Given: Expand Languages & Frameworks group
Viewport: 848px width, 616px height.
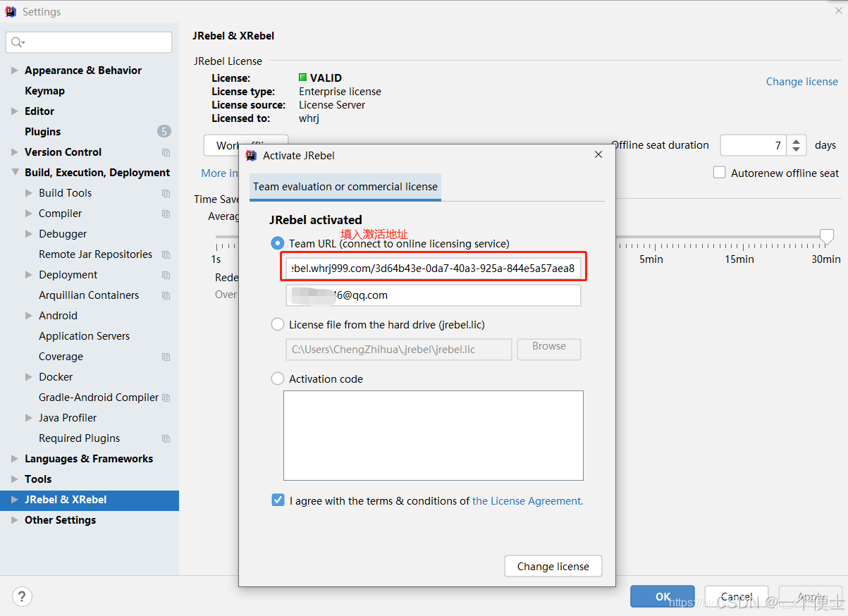Looking at the screenshot, I should coord(15,459).
